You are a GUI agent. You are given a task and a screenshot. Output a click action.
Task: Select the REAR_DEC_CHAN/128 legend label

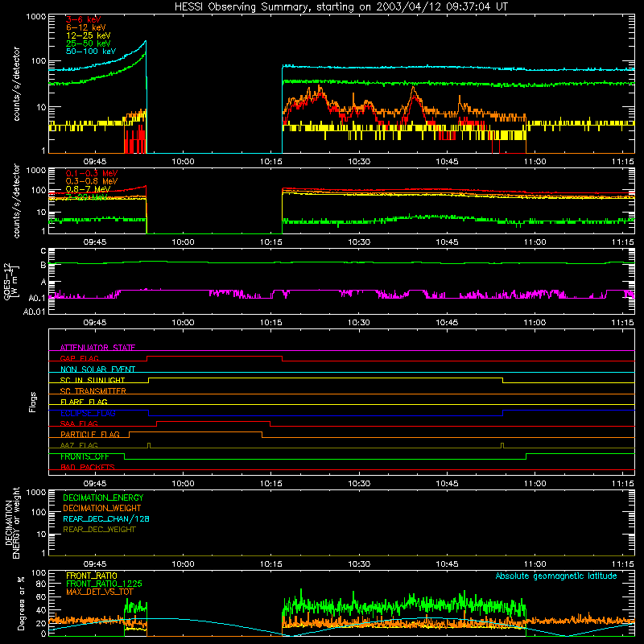point(106,518)
